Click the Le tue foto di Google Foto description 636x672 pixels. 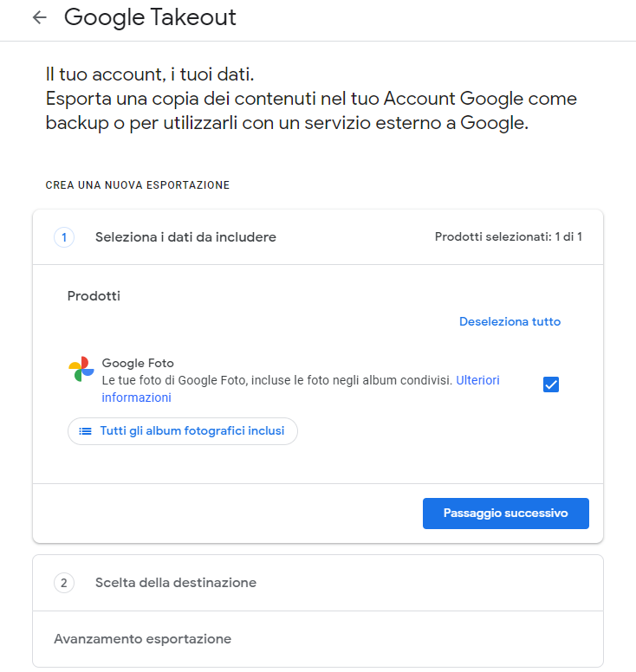pos(277,380)
